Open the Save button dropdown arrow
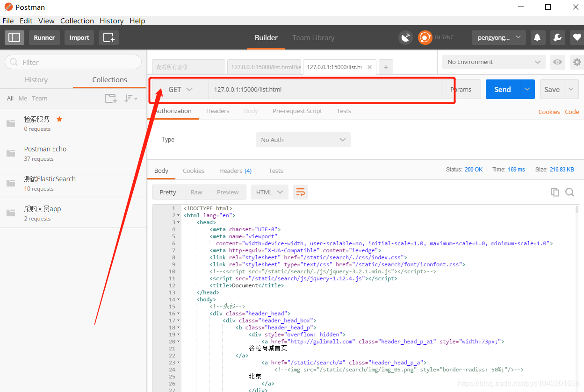The width and height of the screenshot is (584, 392). 571,89
